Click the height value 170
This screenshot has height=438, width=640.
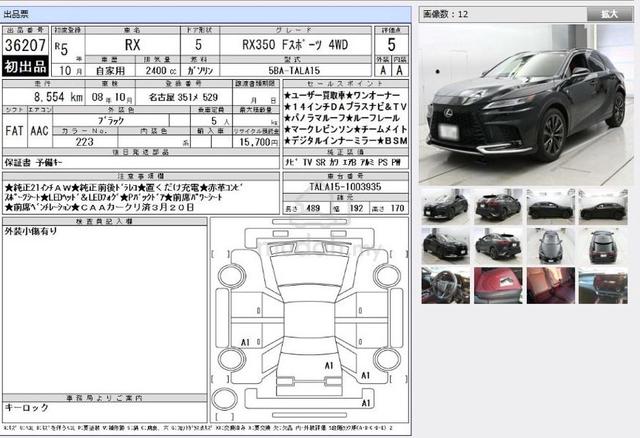(x=398, y=208)
